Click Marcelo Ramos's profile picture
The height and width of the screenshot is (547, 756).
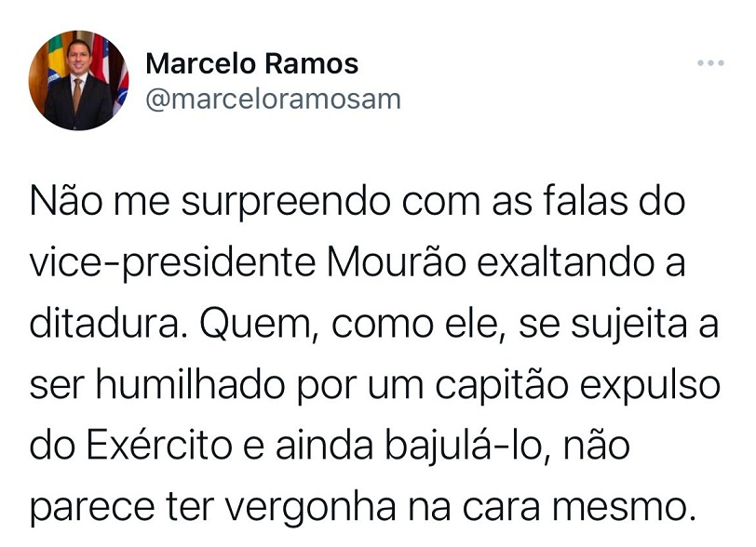click(x=78, y=80)
